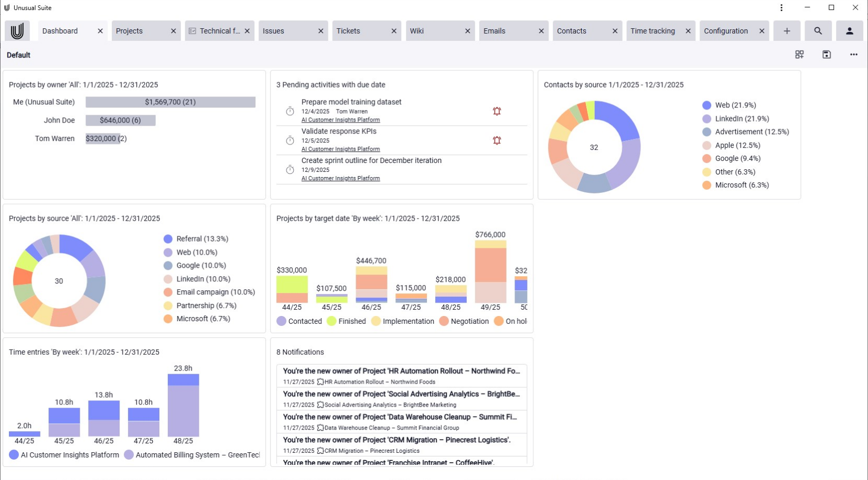Open a new tab with the plus icon
Screen dimensions: 868x480
coord(787,30)
